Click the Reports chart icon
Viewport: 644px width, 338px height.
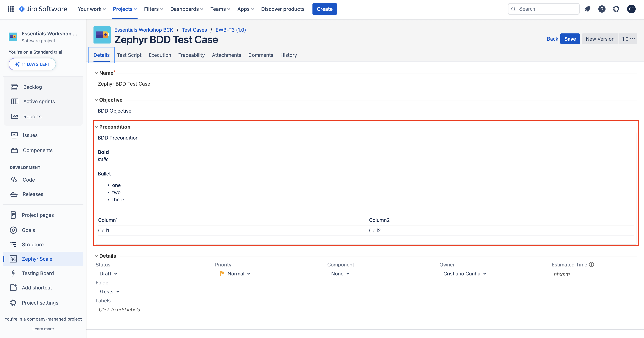tap(15, 117)
